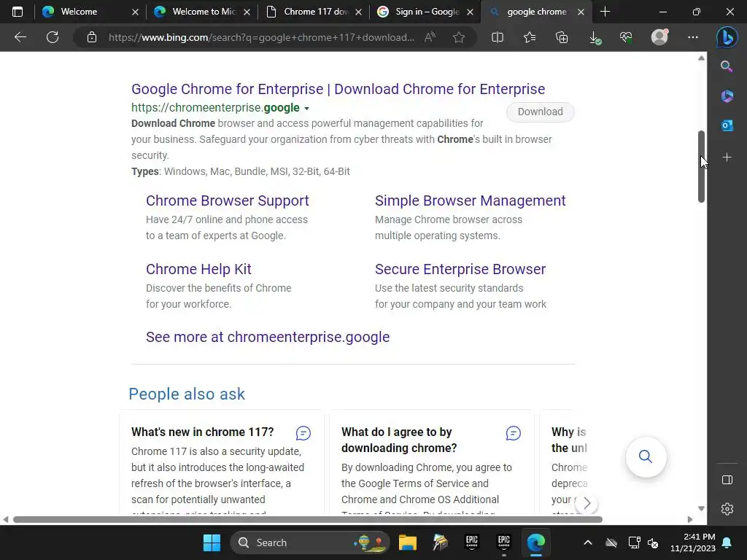Image resolution: width=747 pixels, height=560 pixels.
Task: Click the scroll up arrow
Action: (701, 58)
